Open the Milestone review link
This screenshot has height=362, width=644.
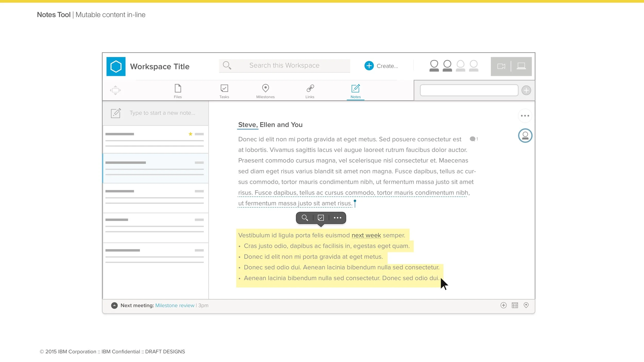175,305
